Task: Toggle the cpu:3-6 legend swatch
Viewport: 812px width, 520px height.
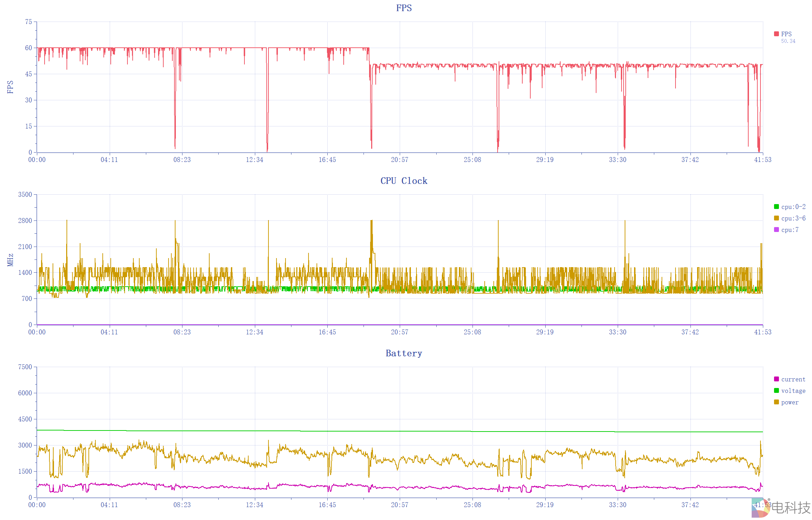Action: [x=776, y=218]
